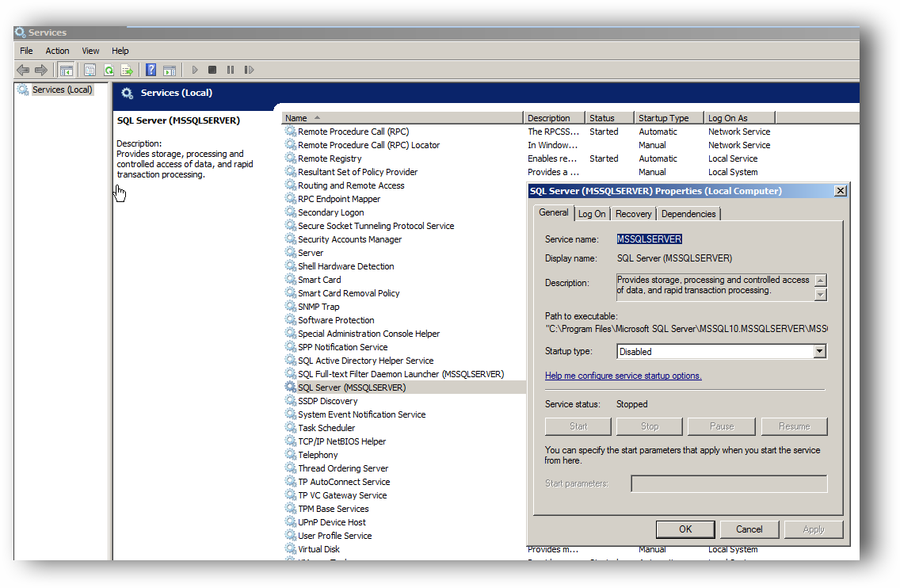This screenshot has width=900, height=588.
Task: Click the MSSQLSERVER service name field
Action: point(649,239)
